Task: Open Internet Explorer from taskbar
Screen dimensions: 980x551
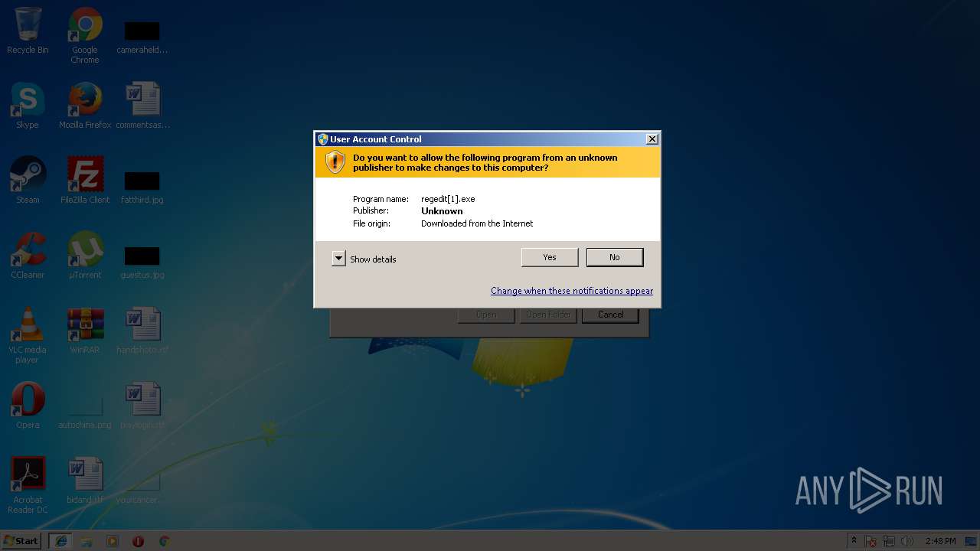Action: 61,541
